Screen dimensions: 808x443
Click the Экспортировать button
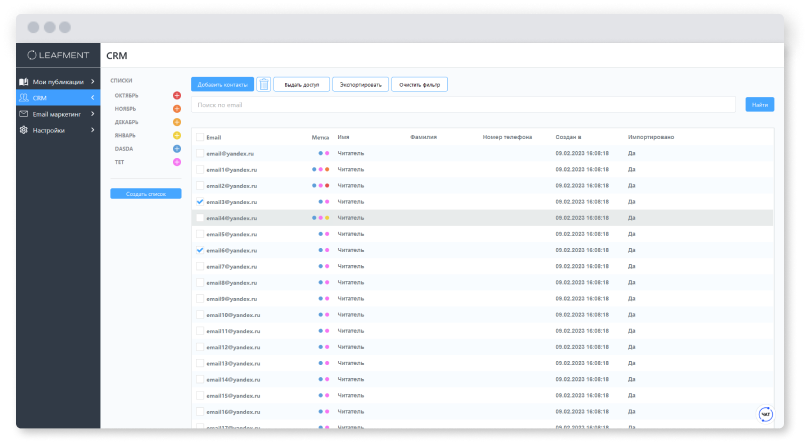pyautogui.click(x=360, y=84)
